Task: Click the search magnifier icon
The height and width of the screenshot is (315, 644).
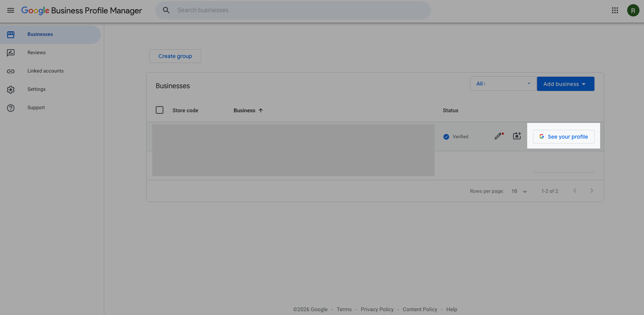Action: [166, 10]
